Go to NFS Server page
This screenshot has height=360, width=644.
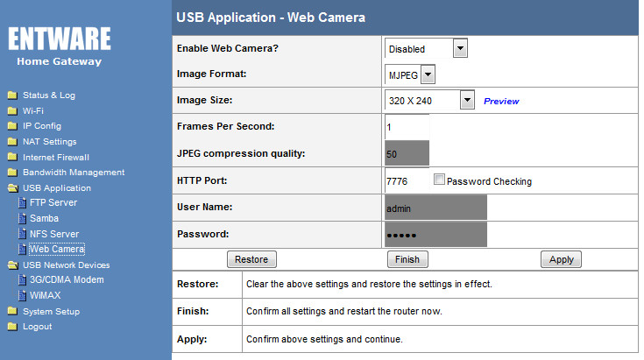click(54, 234)
